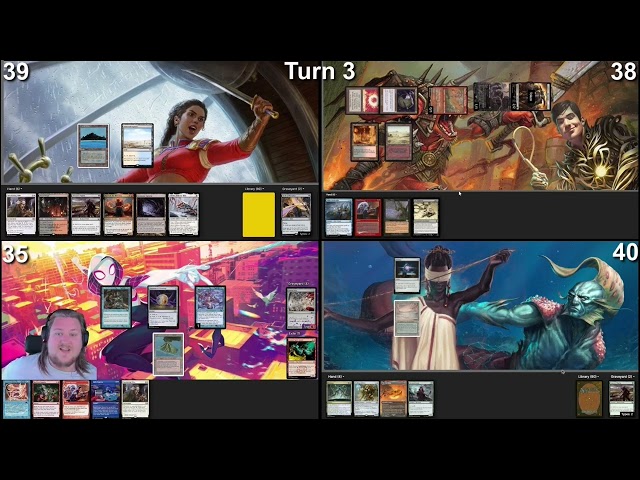The image size is (640, 480).
Task: Select the blue card with a counter on the 35-life battlefield
Action: tap(210, 307)
